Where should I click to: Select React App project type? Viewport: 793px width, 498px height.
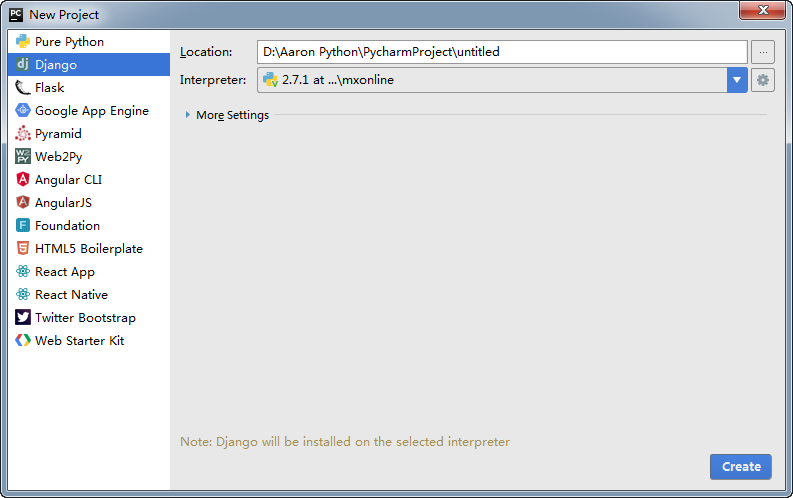pyautogui.click(x=89, y=271)
